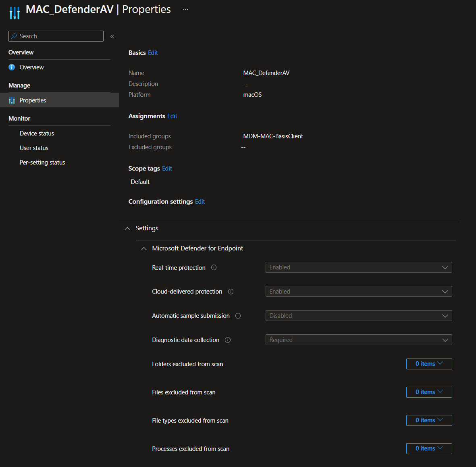
Task: Click the Properties sliders icon in sidebar
Action: tap(12, 100)
